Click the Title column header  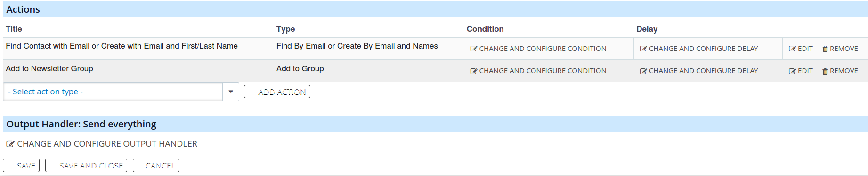click(x=14, y=29)
